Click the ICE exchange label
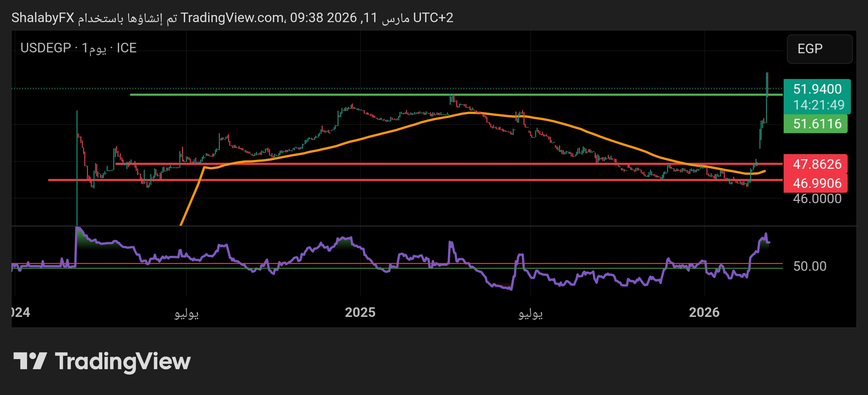This screenshot has height=395, width=868. pyautogui.click(x=126, y=48)
